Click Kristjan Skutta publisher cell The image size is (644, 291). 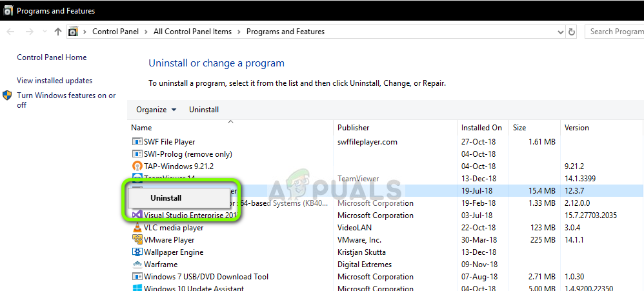[x=361, y=252]
